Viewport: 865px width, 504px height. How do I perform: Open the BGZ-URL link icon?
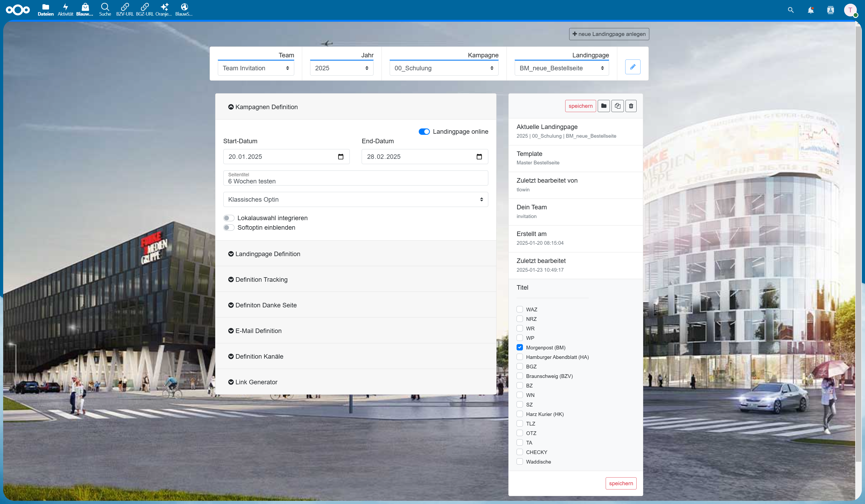[x=145, y=10]
